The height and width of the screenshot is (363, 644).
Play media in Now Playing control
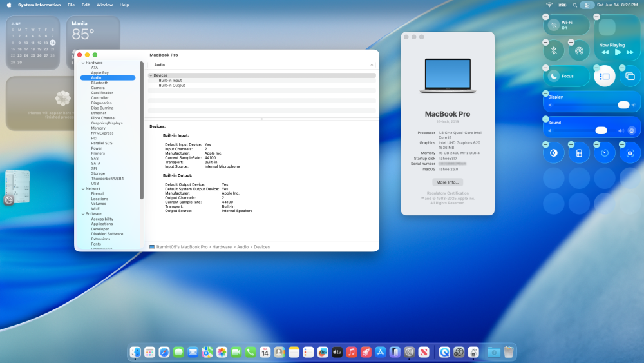tap(618, 52)
